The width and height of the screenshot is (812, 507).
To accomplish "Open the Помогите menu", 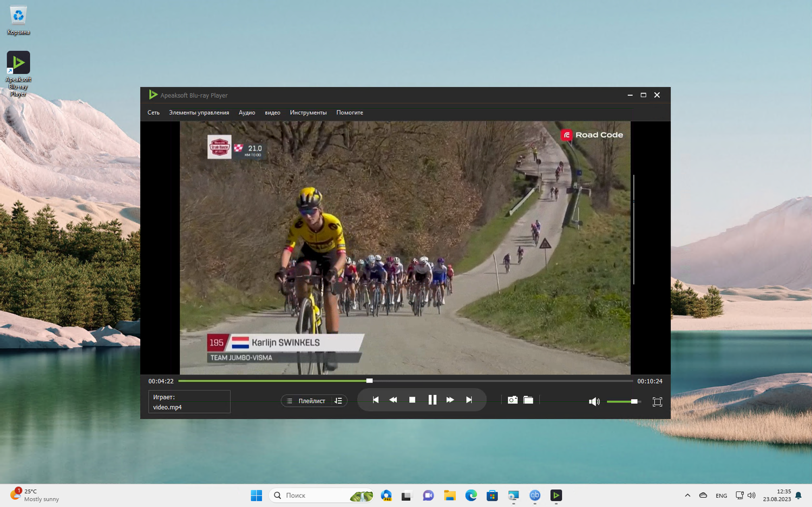I will [x=350, y=113].
